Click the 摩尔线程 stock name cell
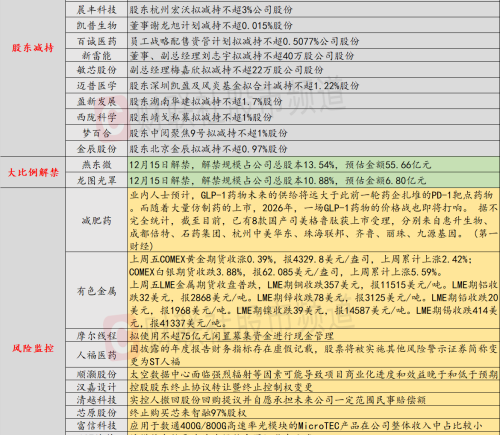The image size is (500, 435). pos(97,336)
